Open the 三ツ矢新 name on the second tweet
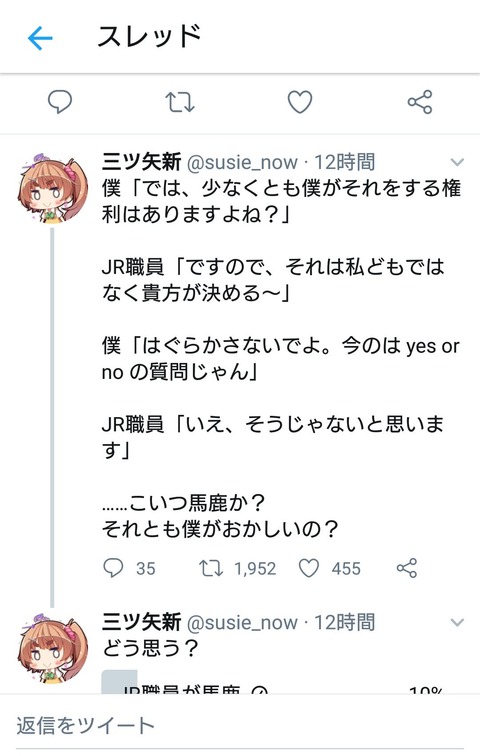 point(142,622)
